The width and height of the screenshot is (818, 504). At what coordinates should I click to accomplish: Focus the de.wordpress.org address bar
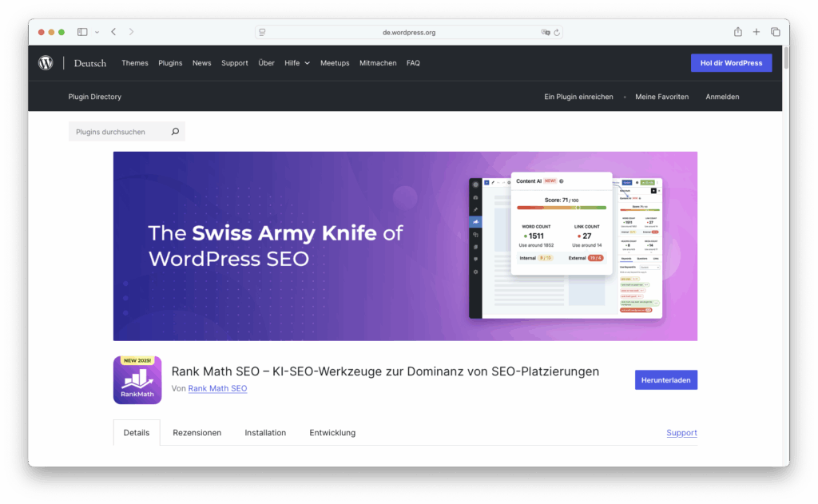tap(408, 32)
